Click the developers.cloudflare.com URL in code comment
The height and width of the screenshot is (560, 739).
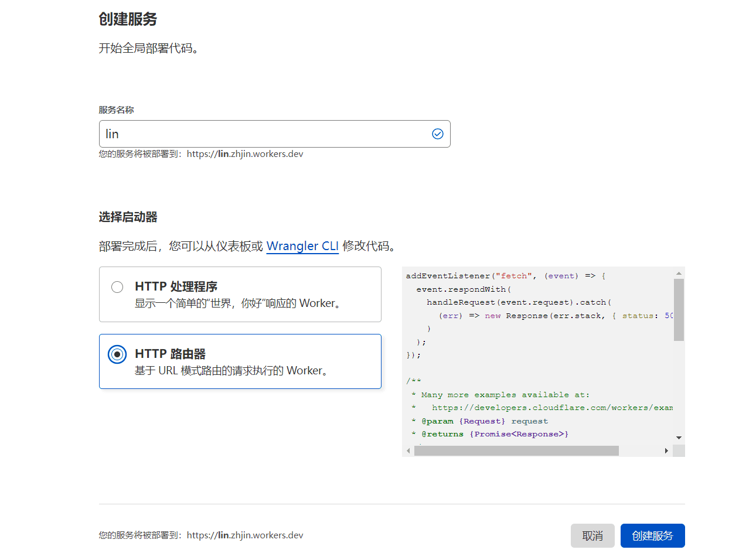[x=553, y=408]
